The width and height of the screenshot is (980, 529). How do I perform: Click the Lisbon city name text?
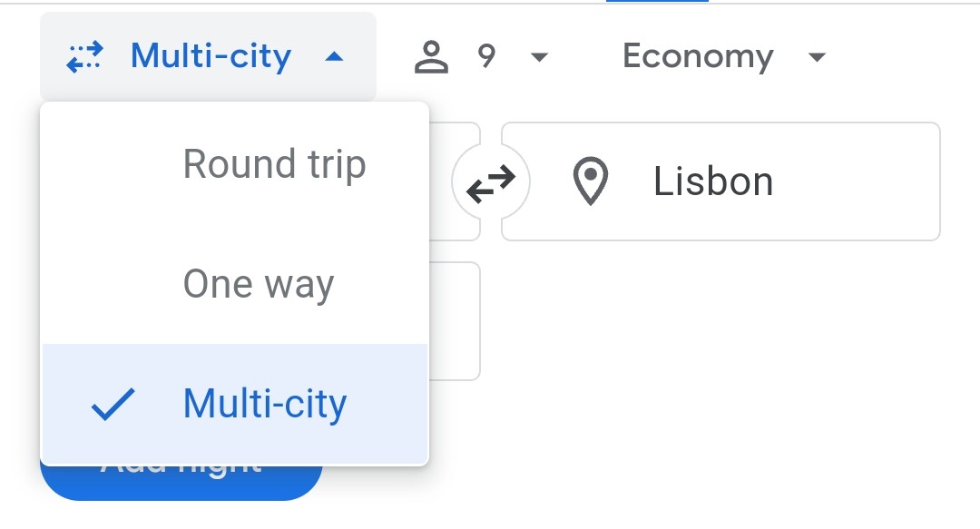click(x=713, y=182)
